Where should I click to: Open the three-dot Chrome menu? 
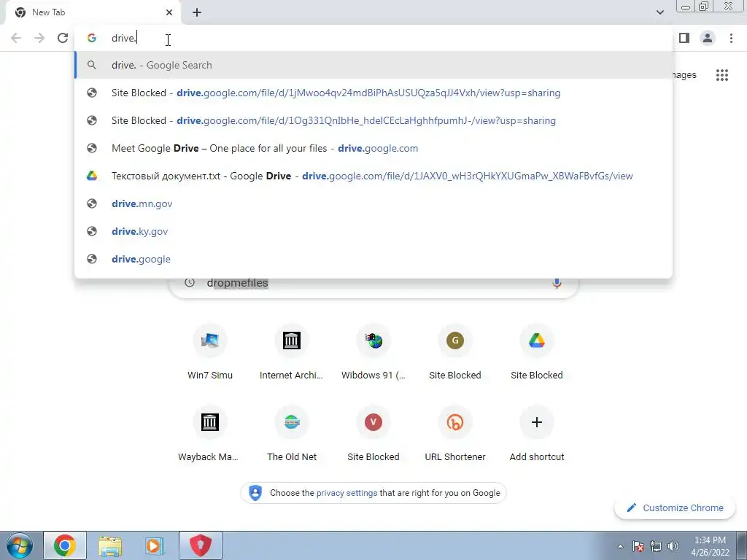731,38
